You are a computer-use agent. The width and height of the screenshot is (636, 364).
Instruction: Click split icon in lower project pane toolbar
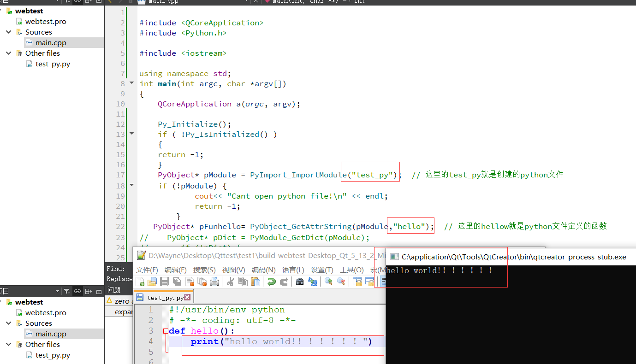[x=88, y=291]
